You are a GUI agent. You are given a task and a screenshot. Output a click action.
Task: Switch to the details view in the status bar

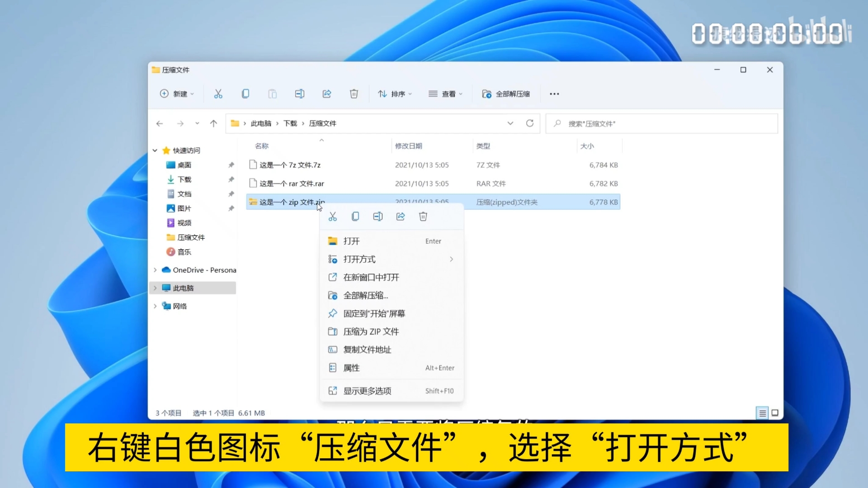[x=762, y=413]
